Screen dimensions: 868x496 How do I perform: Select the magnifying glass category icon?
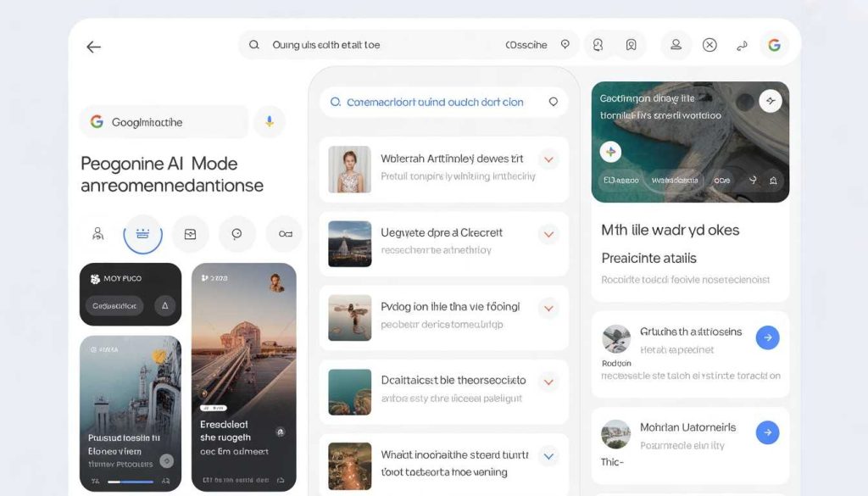pos(236,234)
